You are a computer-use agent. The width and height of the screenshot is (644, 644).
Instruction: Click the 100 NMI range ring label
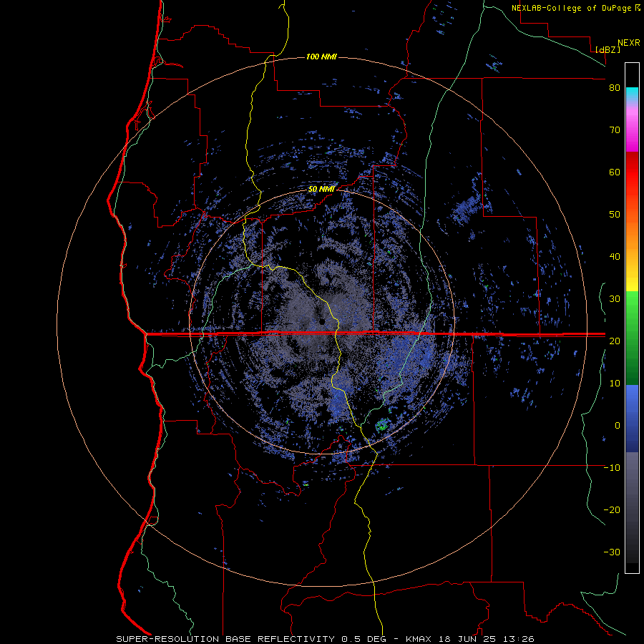[x=321, y=57]
